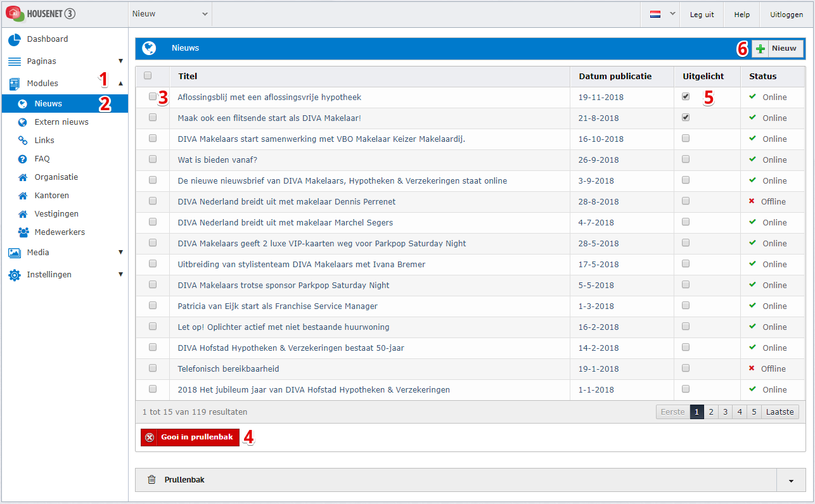Screen dimensions: 815x504
Task: Check Uitgelicht for DIVA Makelaars trotse sponsor row
Action: coord(686,285)
